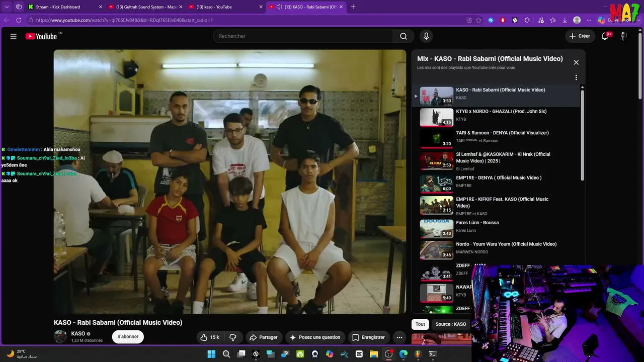Image resolution: width=644 pixels, height=362 pixels.
Task: Open Task View on the taskbar
Action: tap(241, 354)
